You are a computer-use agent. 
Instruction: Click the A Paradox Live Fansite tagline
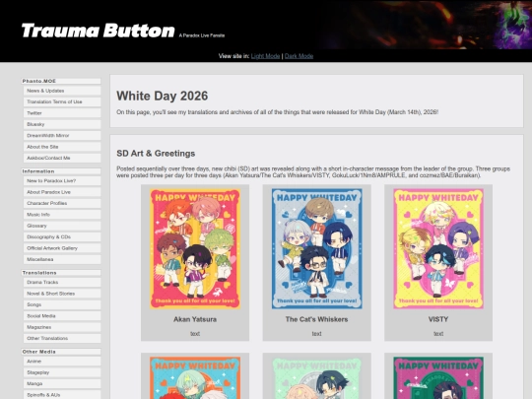[202, 35]
